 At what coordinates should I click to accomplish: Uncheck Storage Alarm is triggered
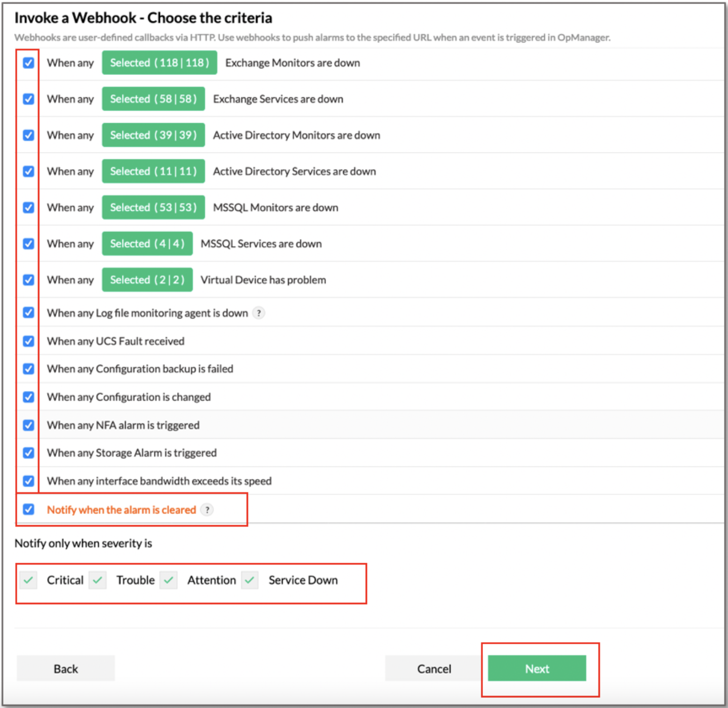pyautogui.click(x=28, y=453)
